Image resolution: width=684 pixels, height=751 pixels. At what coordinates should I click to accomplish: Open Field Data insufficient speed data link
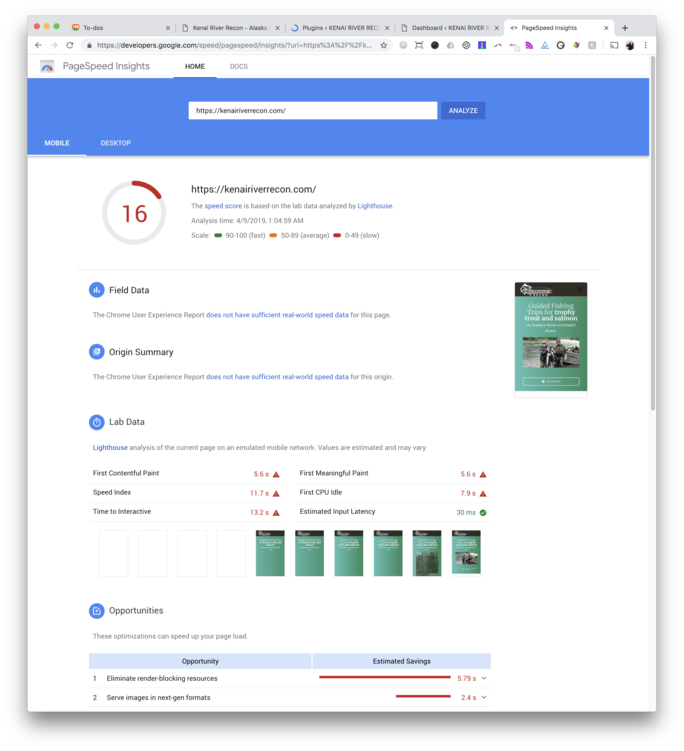[277, 315]
